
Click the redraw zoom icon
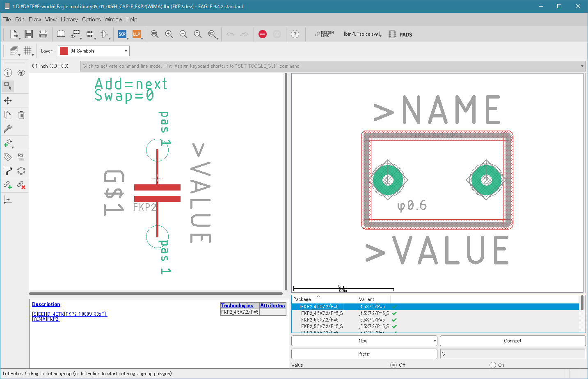pyautogui.click(x=198, y=34)
